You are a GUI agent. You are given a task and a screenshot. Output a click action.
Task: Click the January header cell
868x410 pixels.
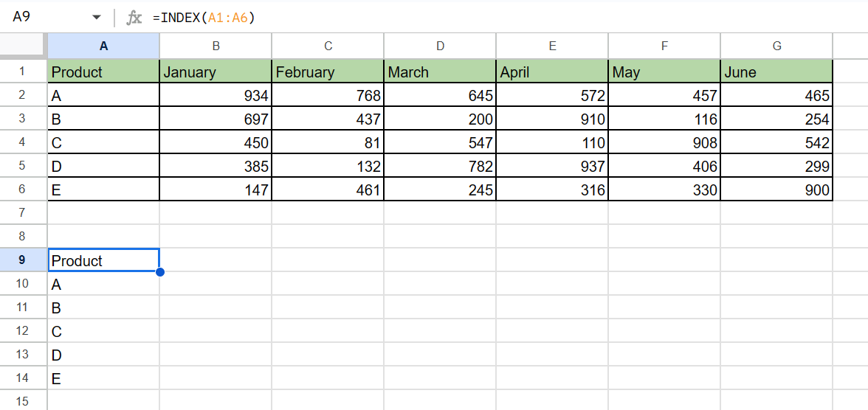point(216,72)
